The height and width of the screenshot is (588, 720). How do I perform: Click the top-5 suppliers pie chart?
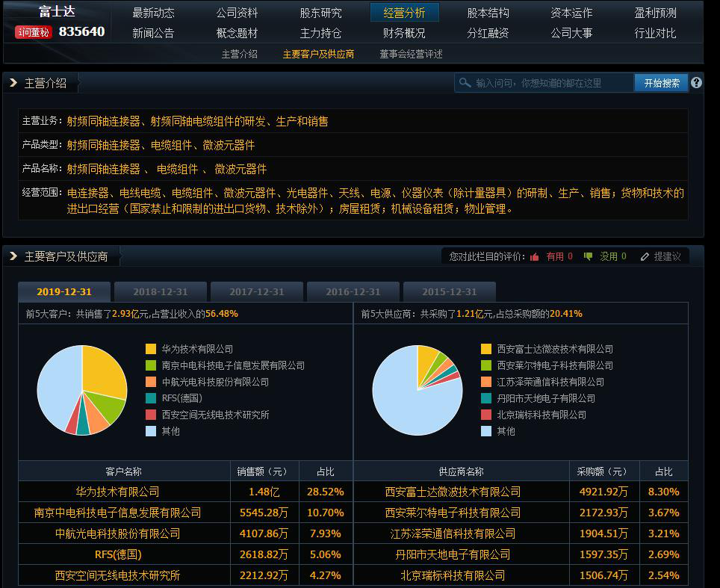point(418,390)
